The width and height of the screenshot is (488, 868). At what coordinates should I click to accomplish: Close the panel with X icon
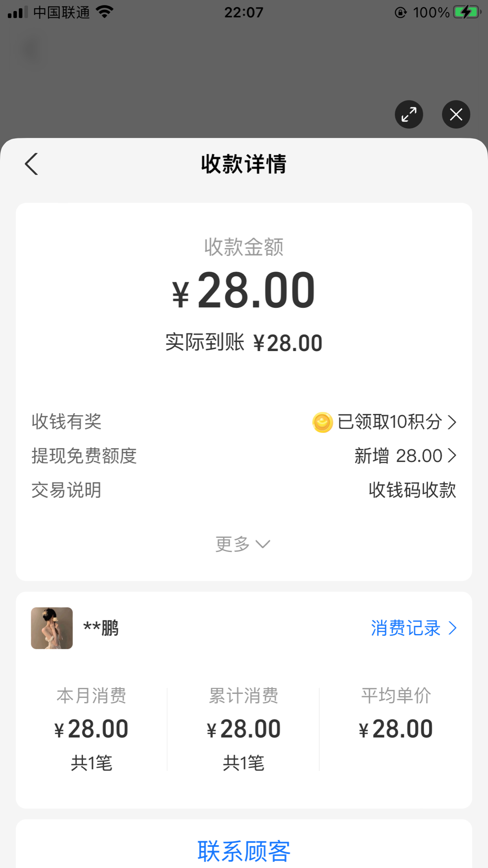click(x=456, y=114)
